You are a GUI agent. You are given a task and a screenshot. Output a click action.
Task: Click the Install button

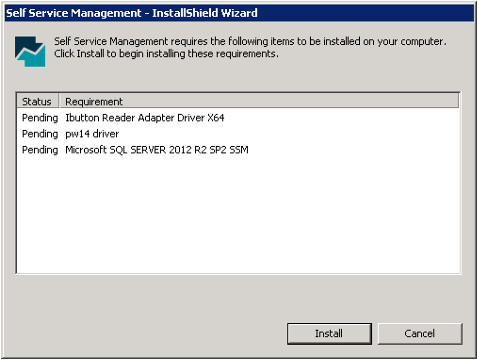point(329,333)
